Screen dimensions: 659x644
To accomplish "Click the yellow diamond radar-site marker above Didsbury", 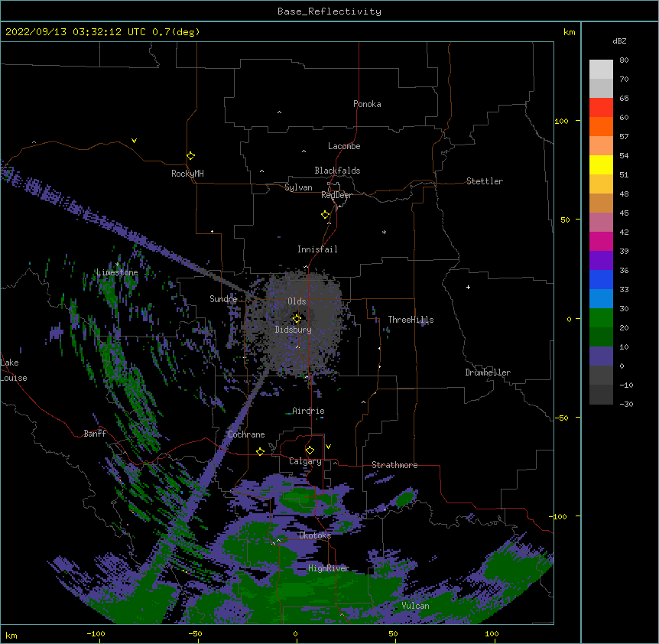I will (297, 318).
